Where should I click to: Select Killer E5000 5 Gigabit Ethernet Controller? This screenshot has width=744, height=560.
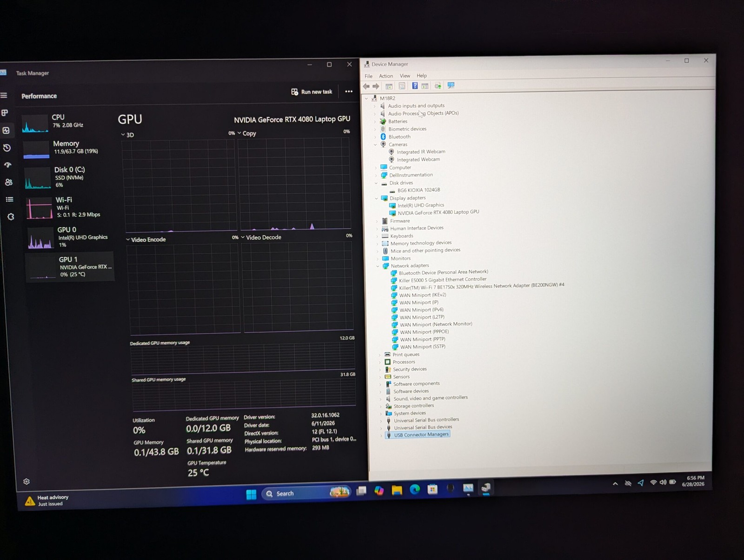click(438, 280)
